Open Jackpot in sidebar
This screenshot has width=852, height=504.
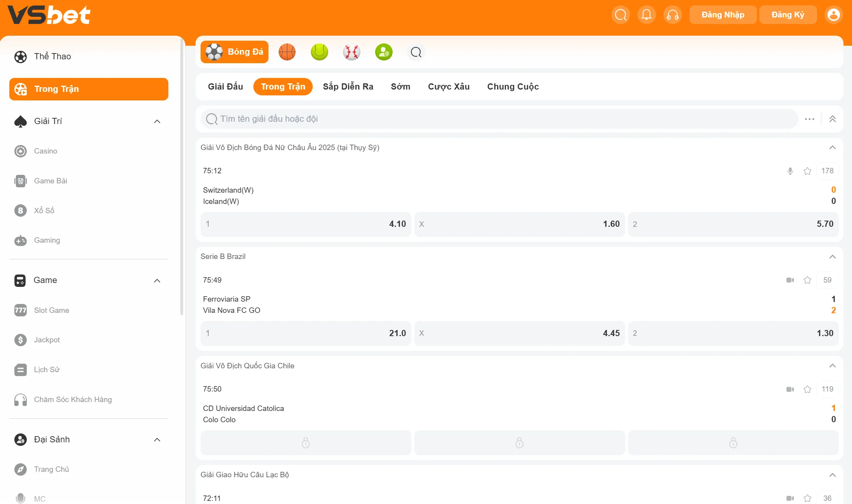click(x=89, y=340)
